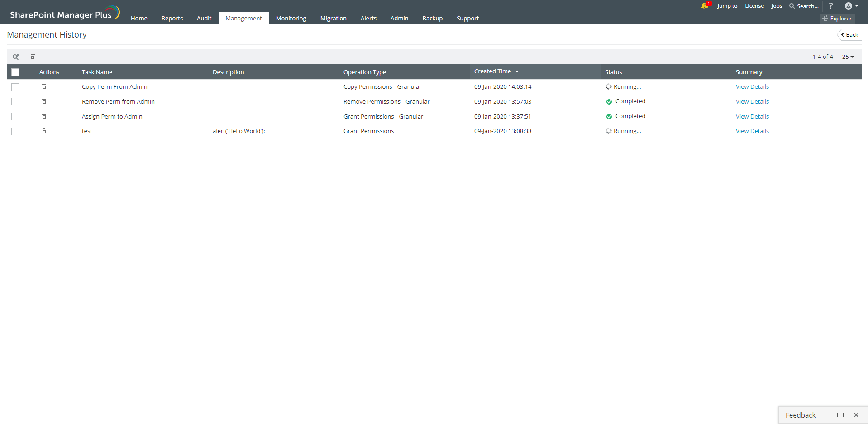Viewport: 868px width, 424px height.
Task: Click the Running status of test task
Action: coord(623,131)
